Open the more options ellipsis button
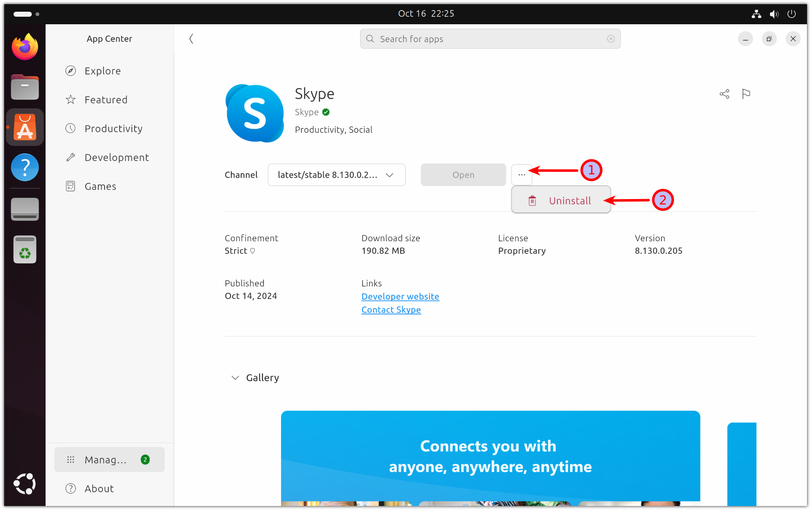Image resolution: width=812 pixels, height=511 pixels. point(521,175)
